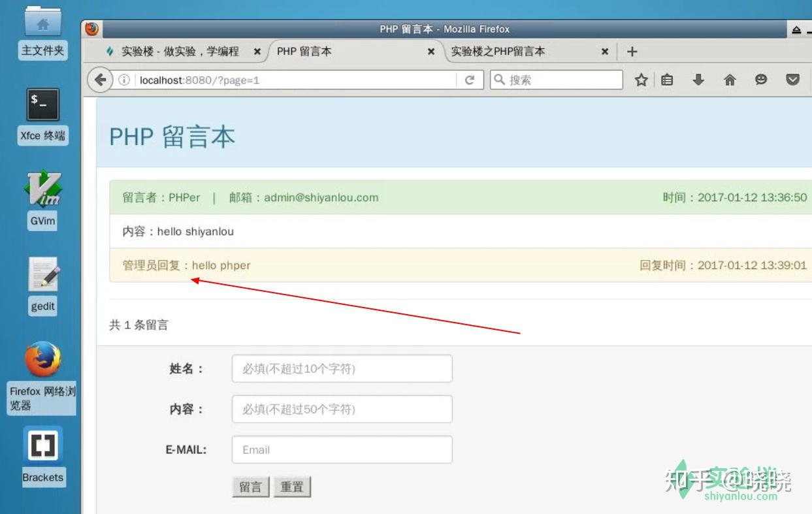Bookmark this page with the star icon
This screenshot has height=514, width=812.
click(641, 79)
